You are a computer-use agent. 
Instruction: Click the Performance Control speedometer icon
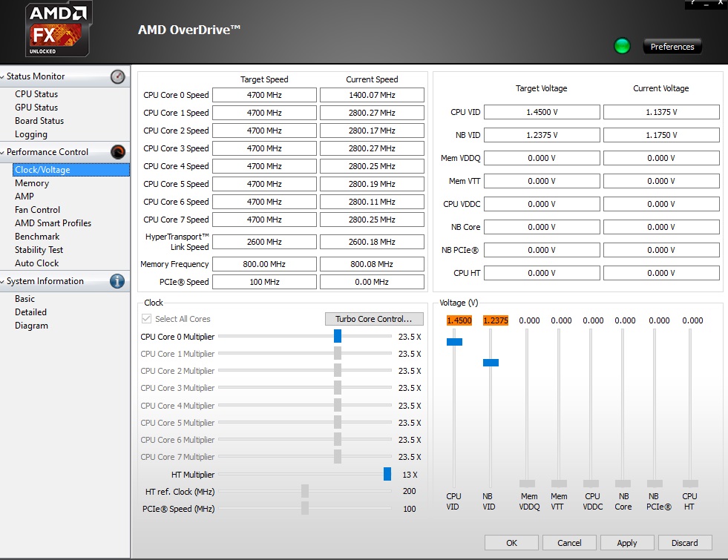coord(117,152)
